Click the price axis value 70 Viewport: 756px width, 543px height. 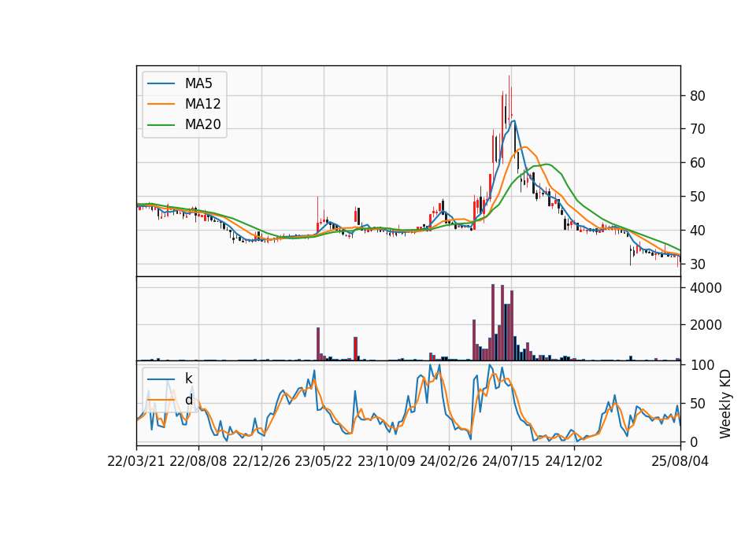tap(697, 129)
